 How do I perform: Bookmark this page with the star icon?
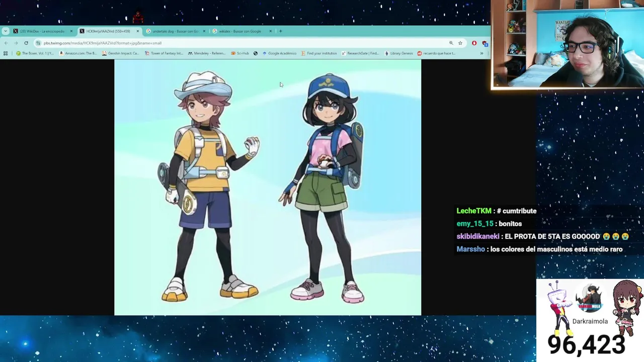pos(460,43)
